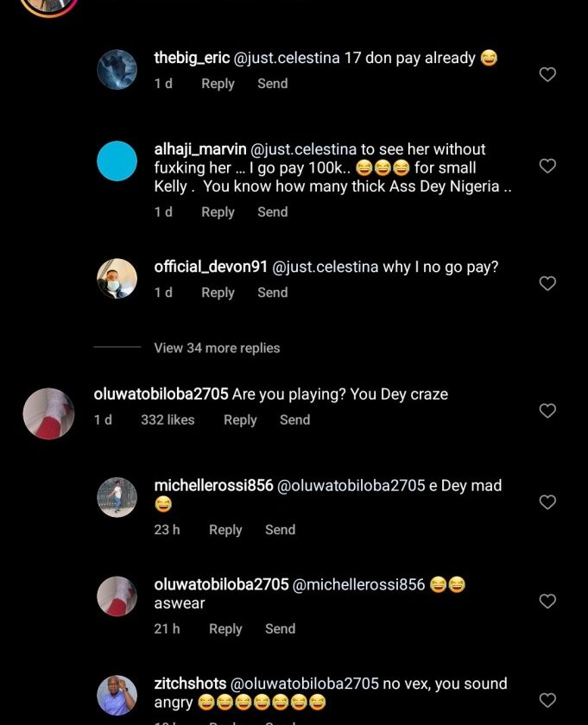Heart the "Are you playing? You Dey craze" comment
Screen dimensions: 588x725
[547, 411]
